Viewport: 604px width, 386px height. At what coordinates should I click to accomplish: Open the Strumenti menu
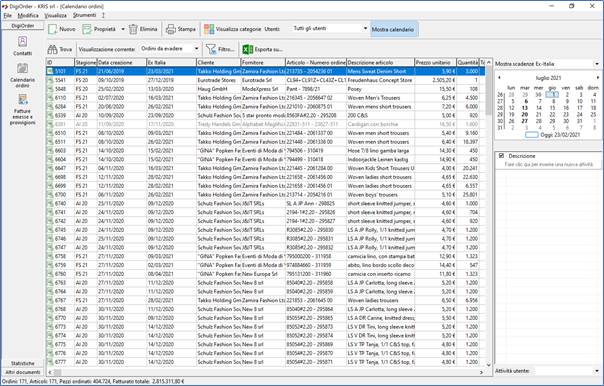pos(84,15)
